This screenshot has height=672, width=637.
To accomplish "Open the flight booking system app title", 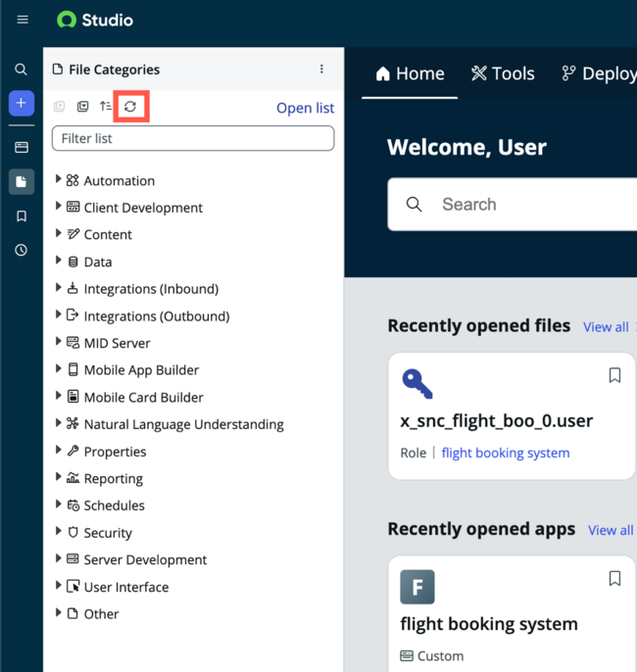I will (x=489, y=624).
